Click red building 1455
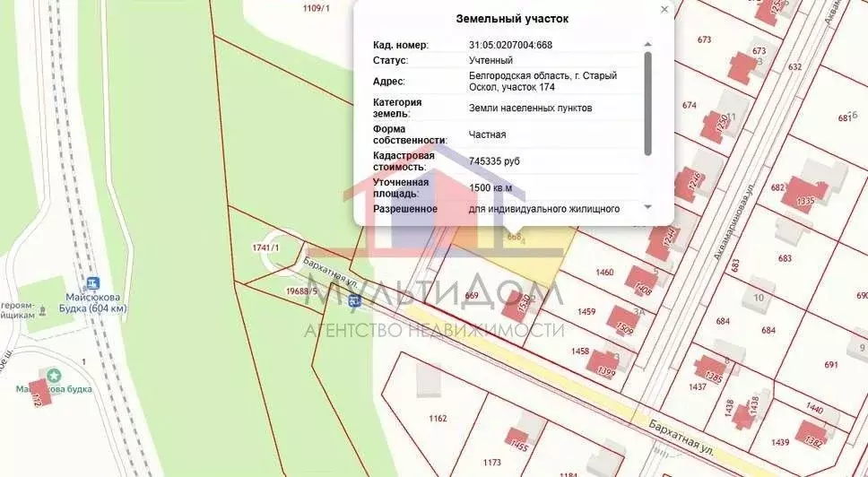Screen dimensions: 868x477 coord(517,440)
